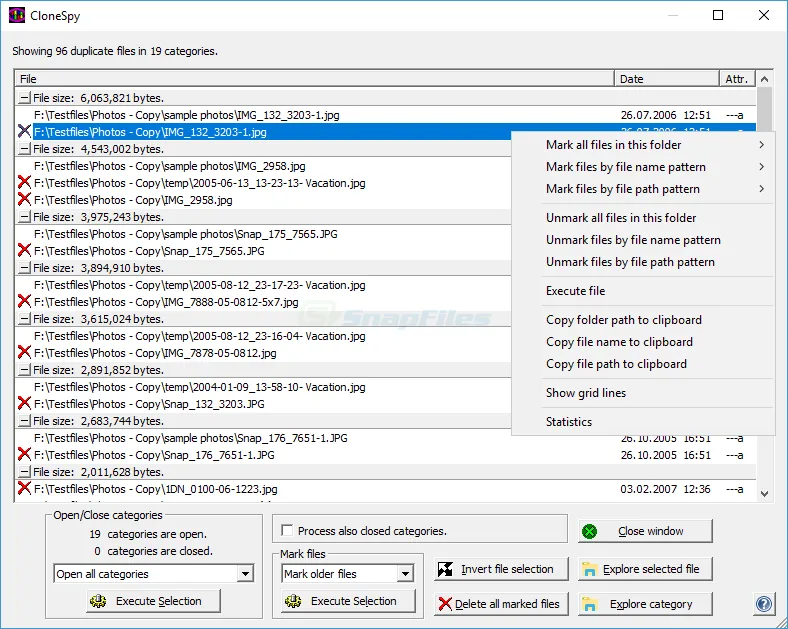
Task: Open 'Statistics' from context menu
Action: tap(643, 422)
